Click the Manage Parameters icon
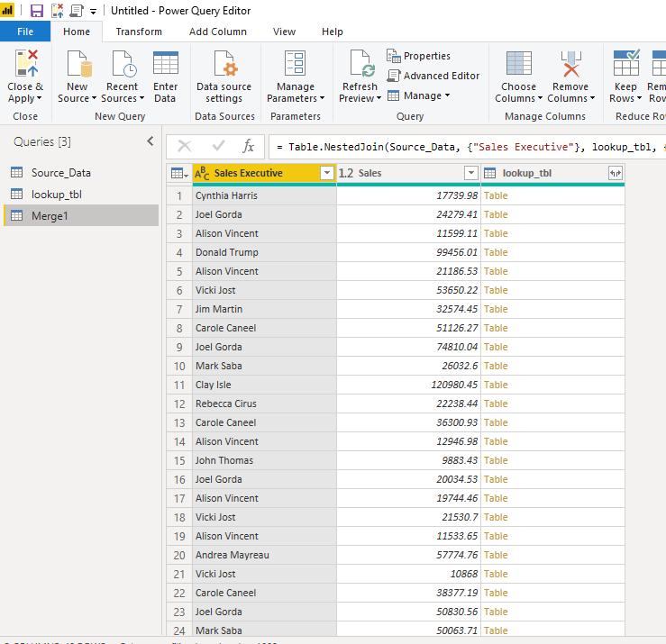Screen dimensions: 666x644 [295, 64]
